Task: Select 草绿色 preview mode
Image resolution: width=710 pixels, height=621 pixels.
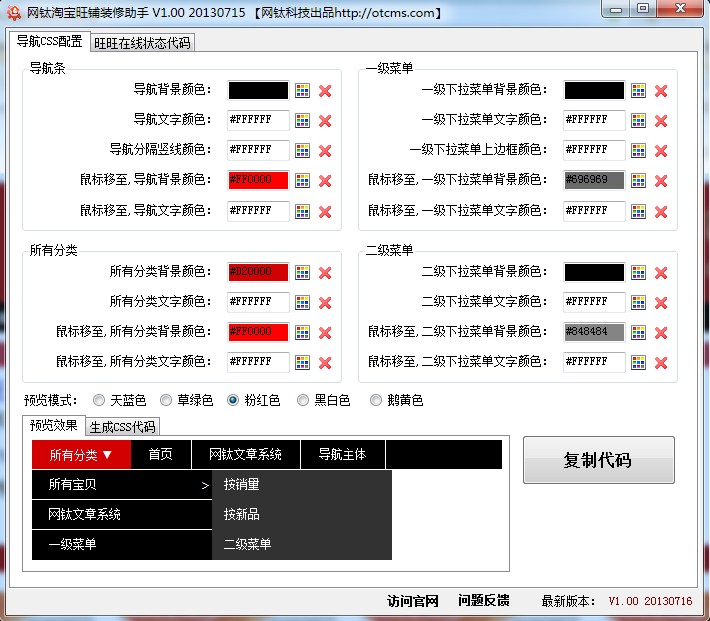Action: click(166, 400)
